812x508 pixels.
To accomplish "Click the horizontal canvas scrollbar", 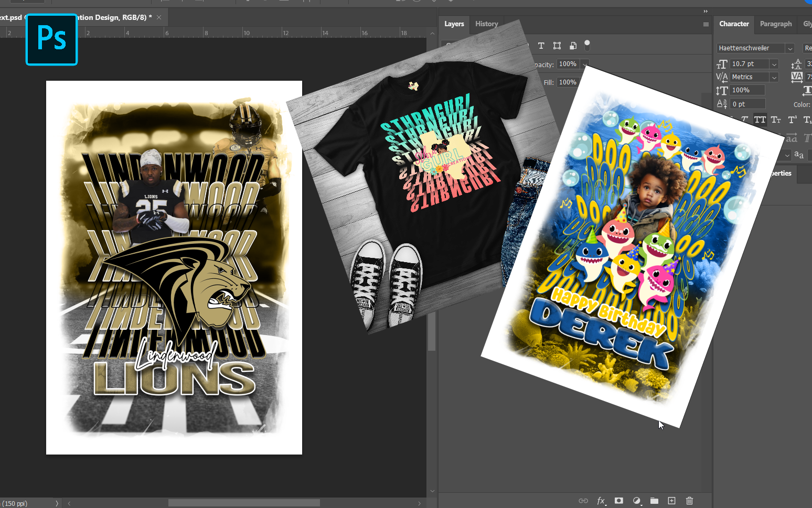I will click(244, 502).
